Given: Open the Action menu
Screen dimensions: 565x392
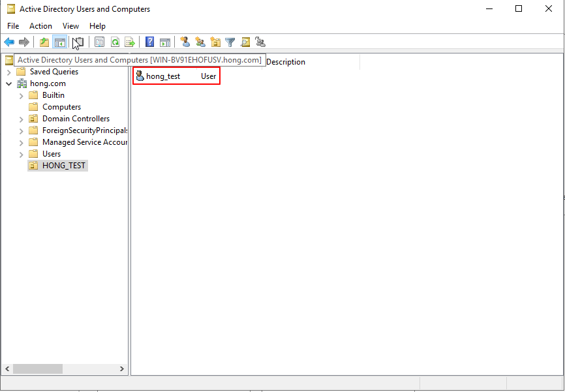Looking at the screenshot, I should [x=40, y=26].
